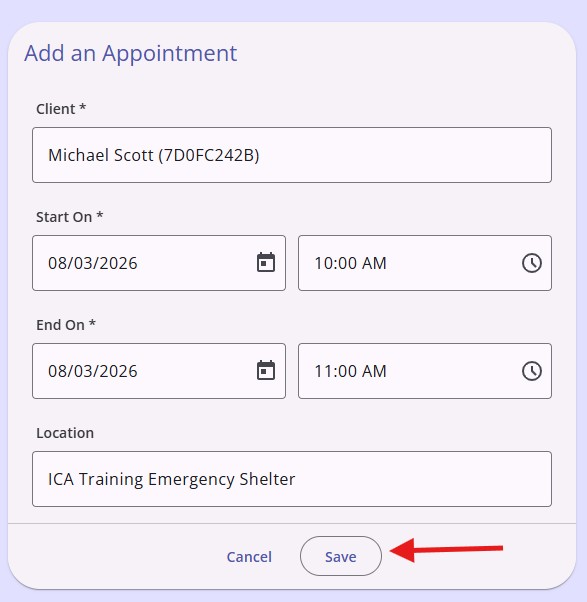This screenshot has height=602, width=587.
Task: Click the 10:00 AM start time text
Action: point(350,263)
